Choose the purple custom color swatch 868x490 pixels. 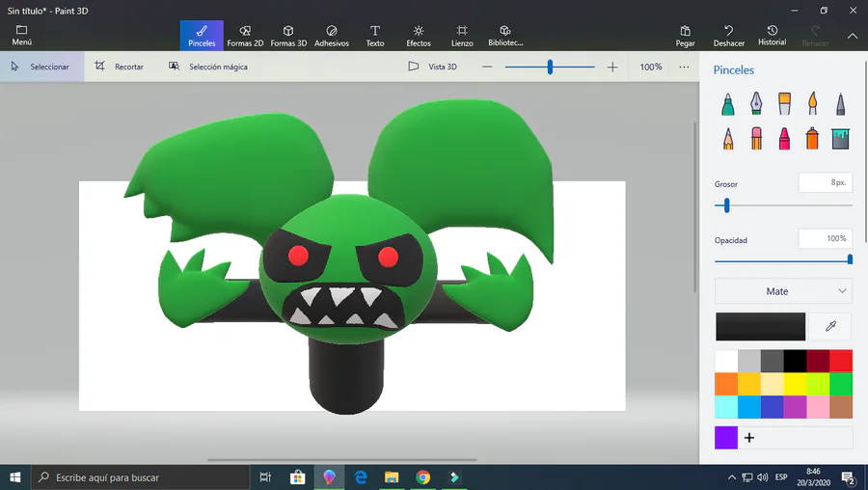[x=726, y=437]
